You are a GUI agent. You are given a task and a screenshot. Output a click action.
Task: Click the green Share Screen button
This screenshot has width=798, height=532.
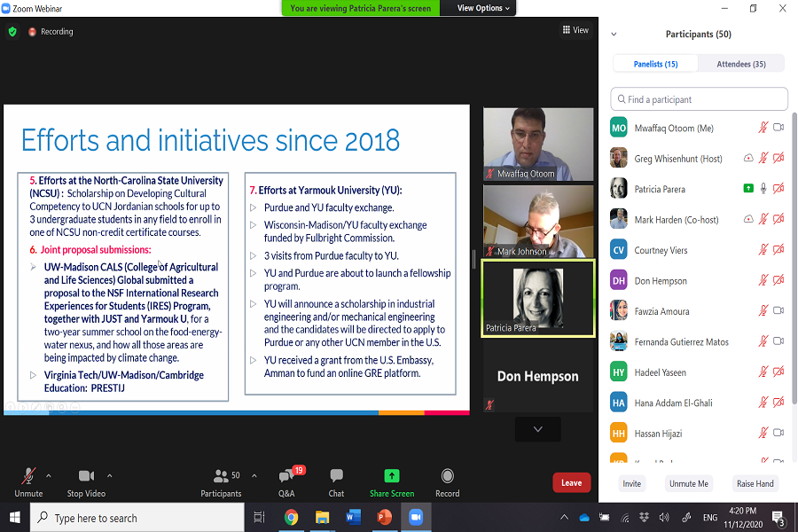click(x=391, y=482)
